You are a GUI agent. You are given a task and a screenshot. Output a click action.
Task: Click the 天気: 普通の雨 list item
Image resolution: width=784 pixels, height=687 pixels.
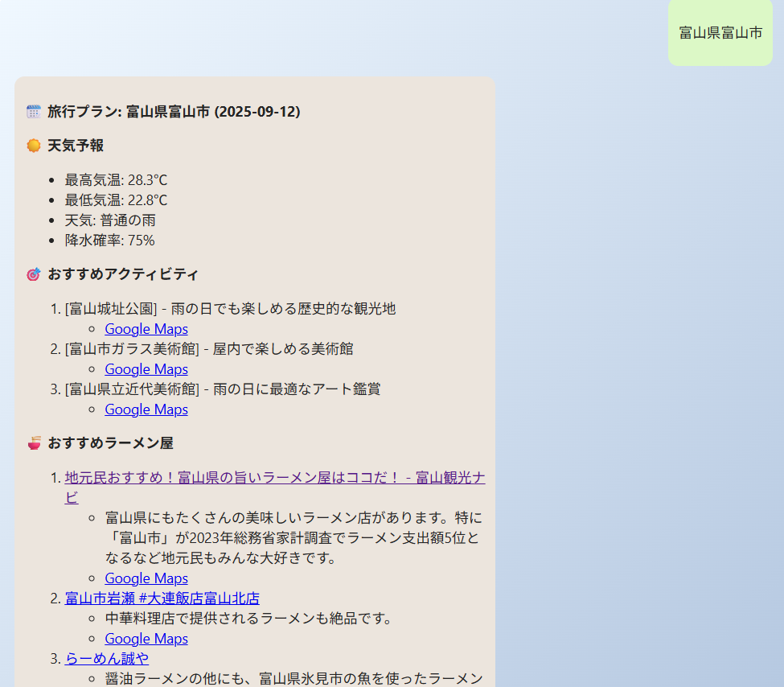110,220
